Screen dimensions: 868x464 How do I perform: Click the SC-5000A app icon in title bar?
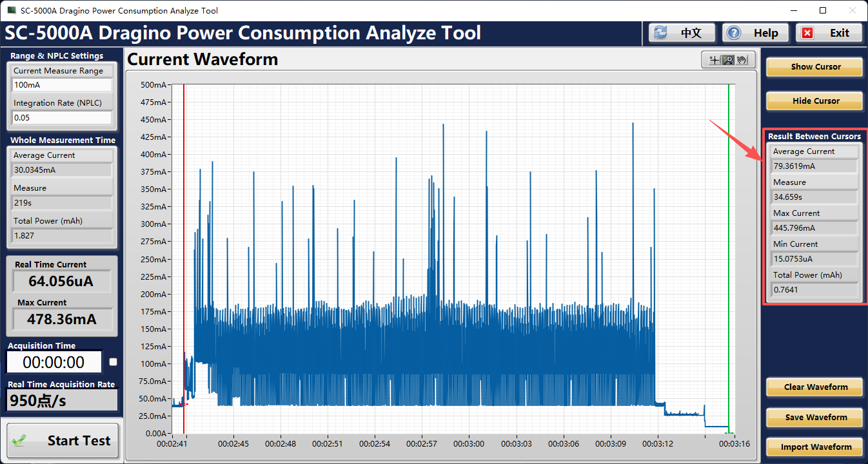tap(12, 10)
